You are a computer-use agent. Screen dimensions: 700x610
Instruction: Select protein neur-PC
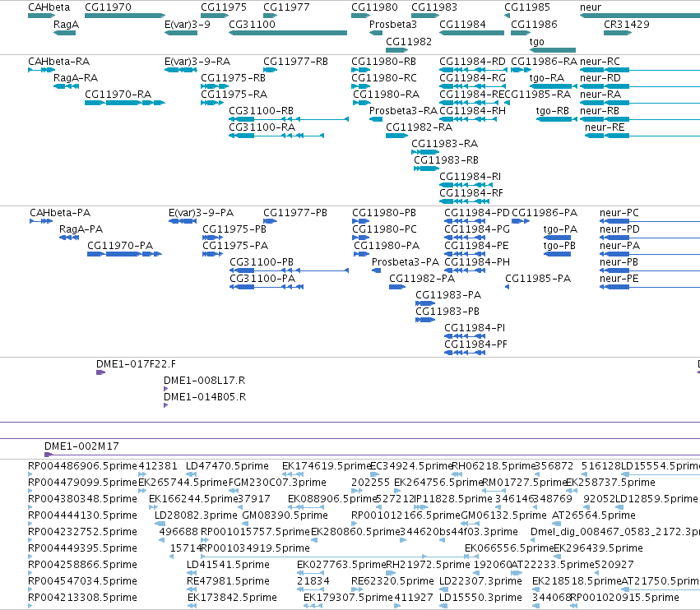619,213
